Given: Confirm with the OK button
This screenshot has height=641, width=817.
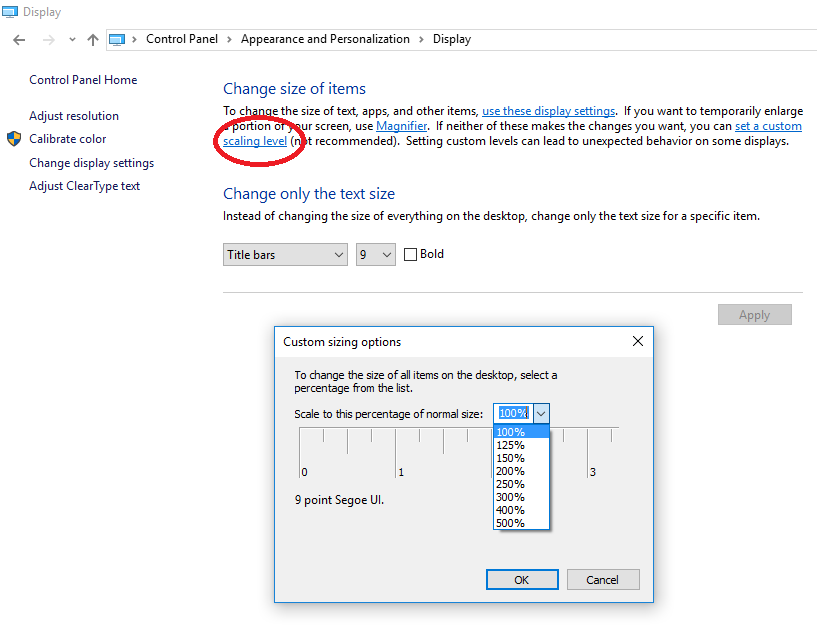Looking at the screenshot, I should pos(522,580).
